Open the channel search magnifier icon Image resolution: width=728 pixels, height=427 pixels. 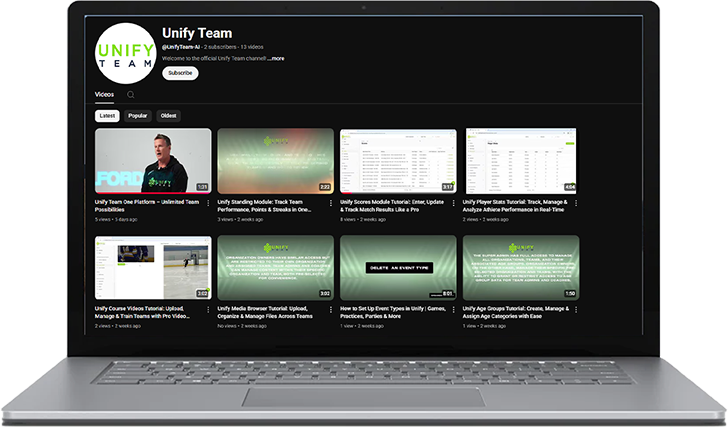tap(131, 95)
